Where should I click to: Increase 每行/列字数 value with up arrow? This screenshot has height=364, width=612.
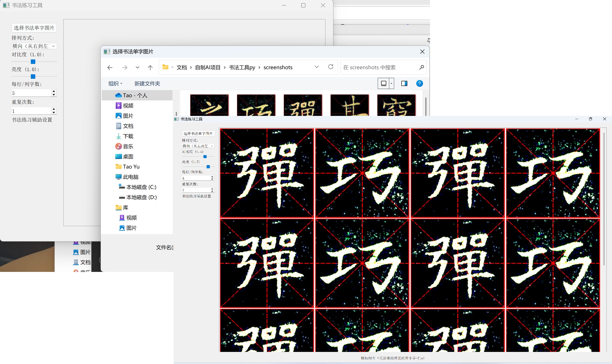coord(54,91)
